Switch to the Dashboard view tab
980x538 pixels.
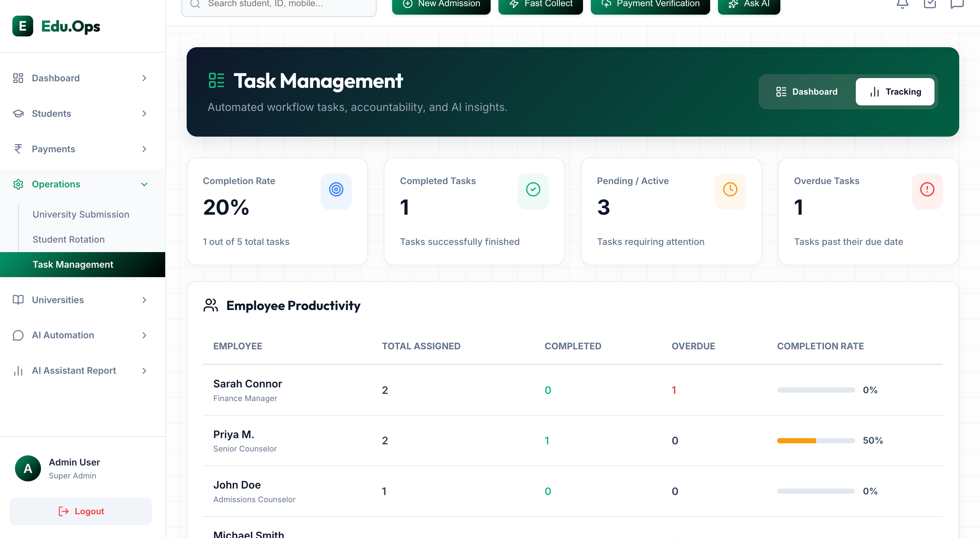806,92
